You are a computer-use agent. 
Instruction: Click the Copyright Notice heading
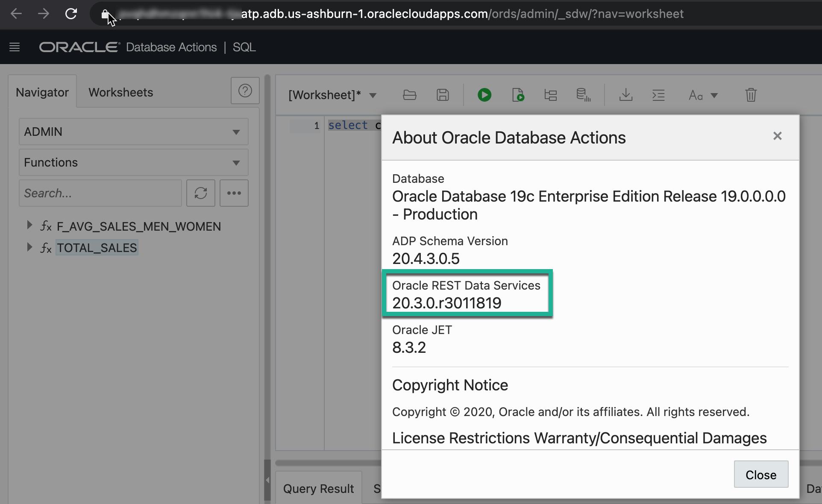point(450,385)
